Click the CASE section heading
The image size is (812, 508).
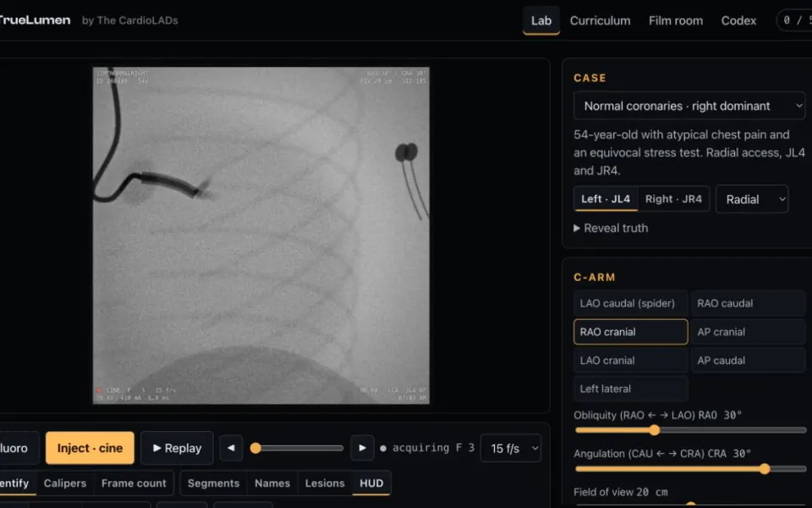coord(590,78)
